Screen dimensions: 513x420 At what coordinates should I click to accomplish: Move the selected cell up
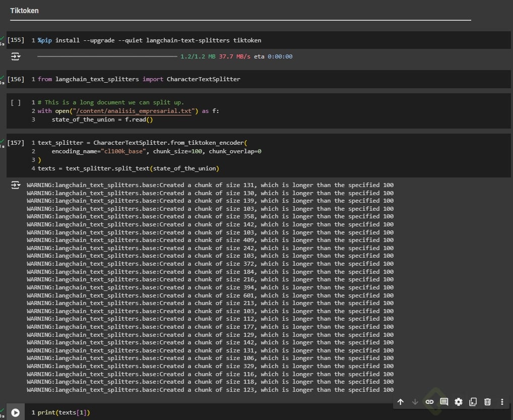401,402
